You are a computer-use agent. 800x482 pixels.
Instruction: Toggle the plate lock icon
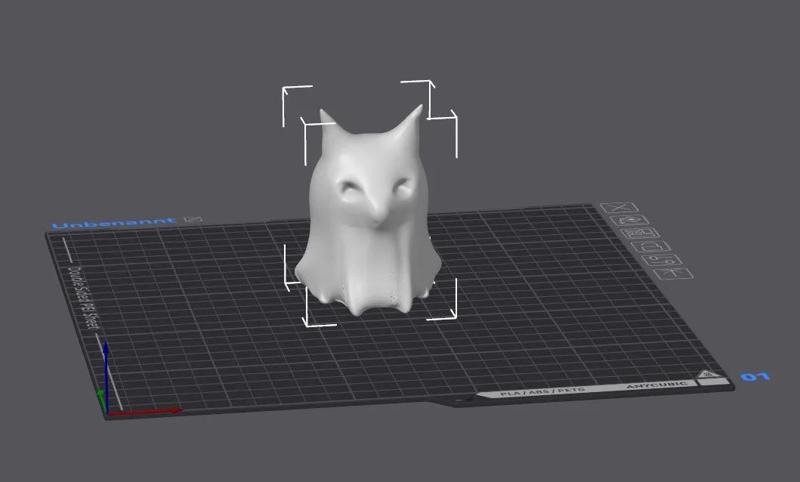[x=652, y=246]
